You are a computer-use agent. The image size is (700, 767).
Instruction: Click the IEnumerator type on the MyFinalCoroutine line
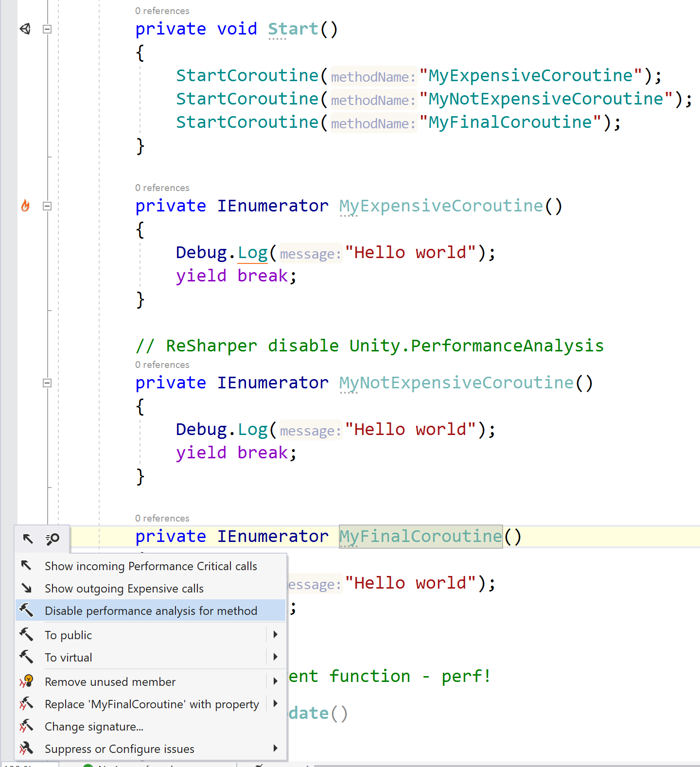click(x=273, y=536)
